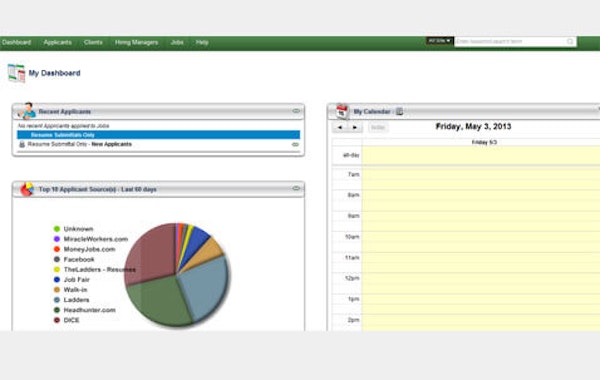The width and height of the screenshot is (600, 380).
Task: Select the Walk-in legend label
Action: coord(75,290)
